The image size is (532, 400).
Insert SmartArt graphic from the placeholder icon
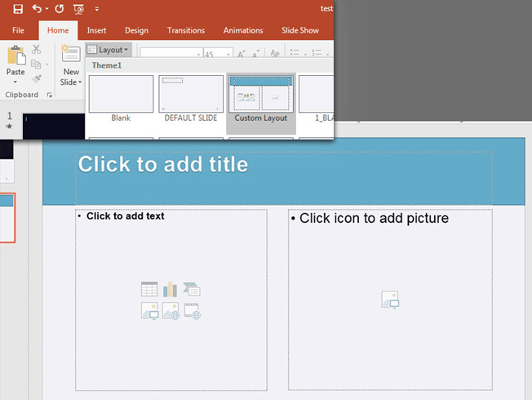click(193, 289)
